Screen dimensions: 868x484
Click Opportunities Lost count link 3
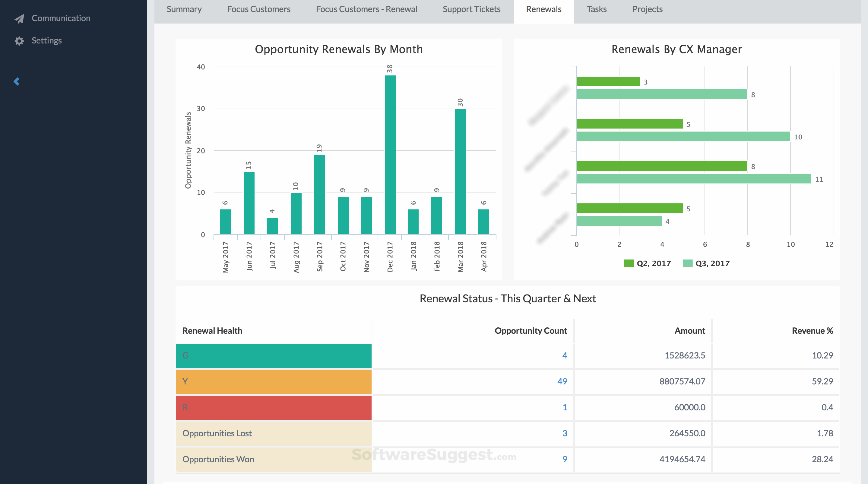[564, 433]
